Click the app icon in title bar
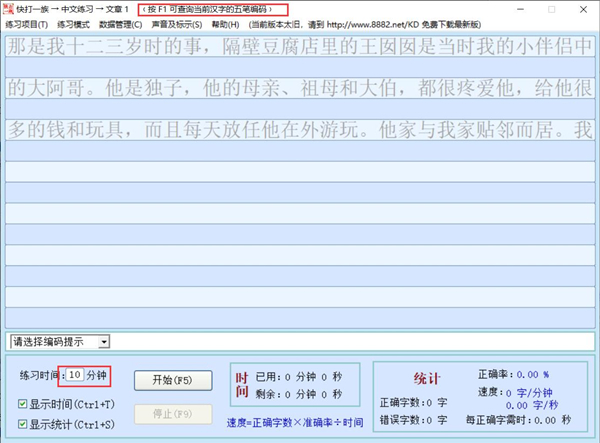Viewport: 600px width, 443px height. pyautogui.click(x=8, y=9)
